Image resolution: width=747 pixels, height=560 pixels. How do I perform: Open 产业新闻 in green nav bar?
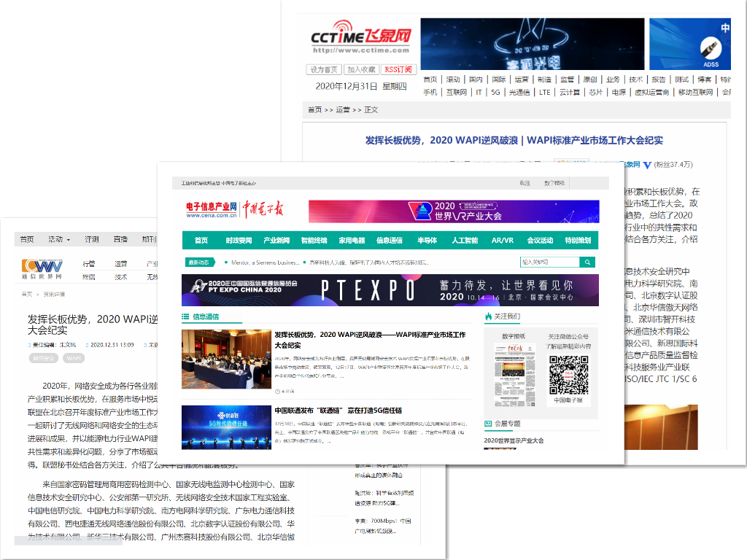tap(276, 241)
